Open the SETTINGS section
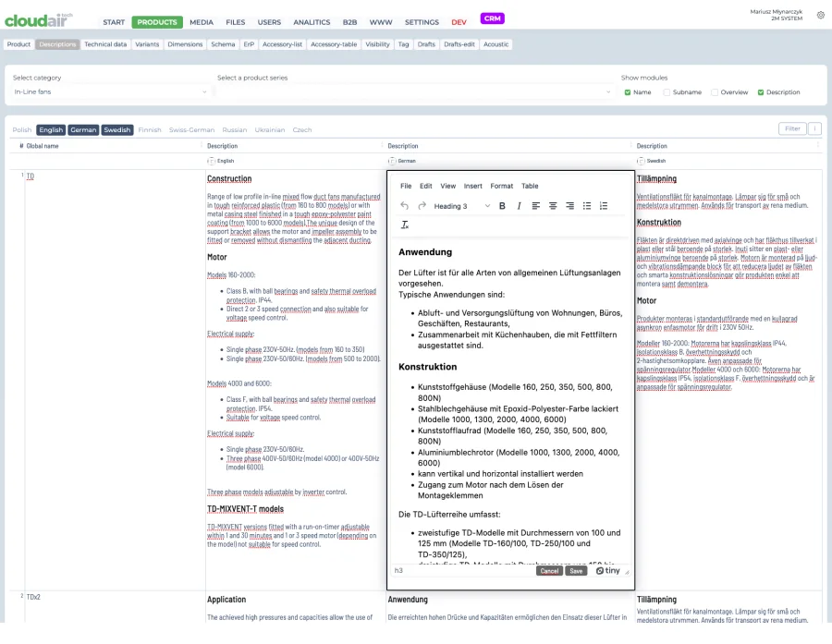This screenshot has width=832, height=644. pos(422,22)
